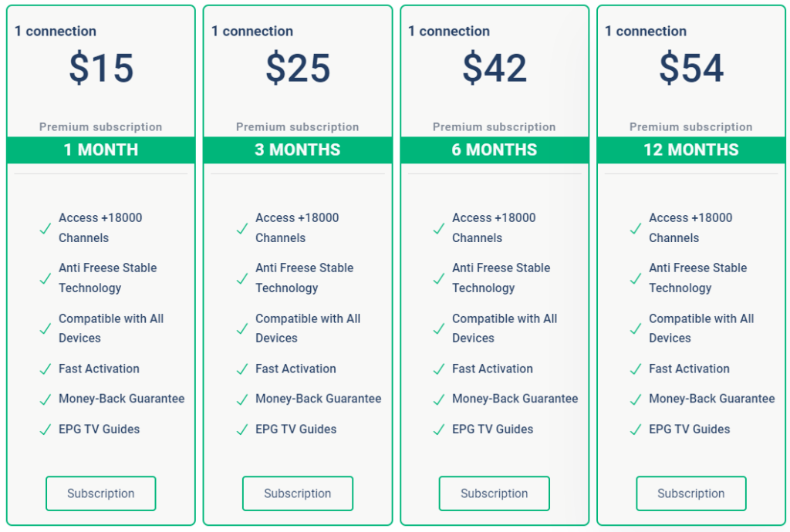Click the Access +18000 Channels checkmark in the $42 plan
790x532 pixels.
(x=439, y=228)
